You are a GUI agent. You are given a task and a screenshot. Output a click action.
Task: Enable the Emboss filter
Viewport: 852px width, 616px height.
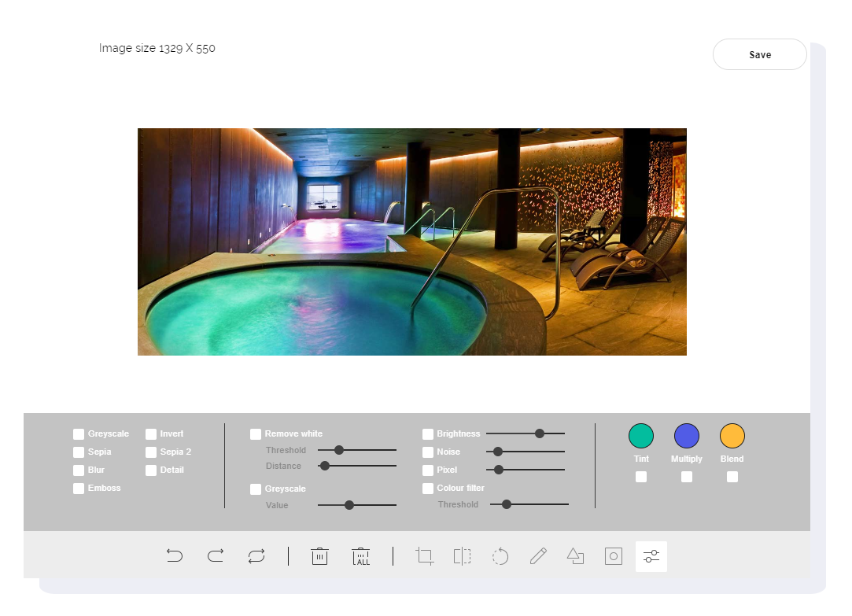(79, 489)
